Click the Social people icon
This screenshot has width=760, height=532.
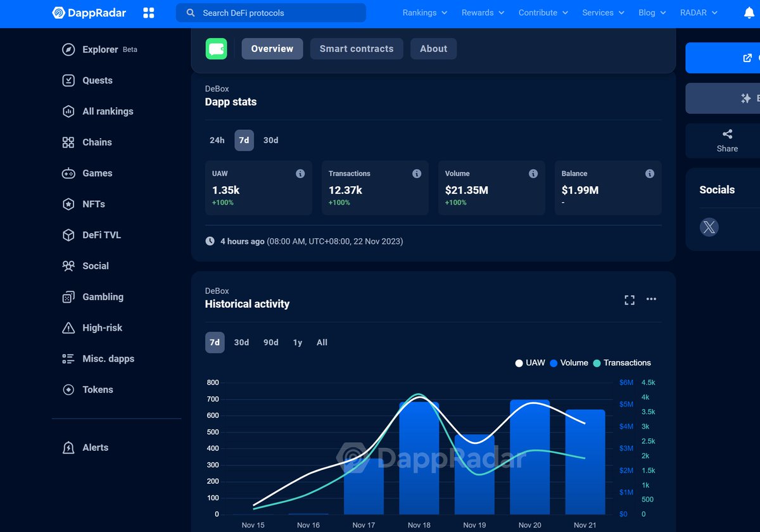pos(68,266)
